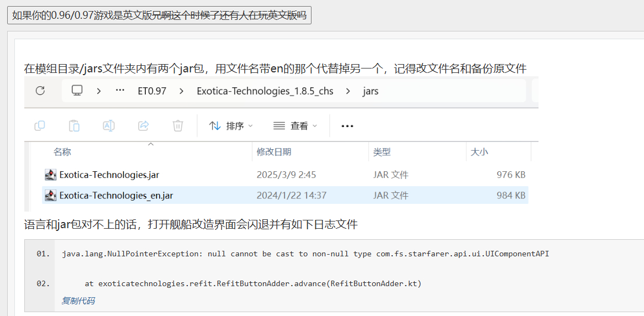Click the Copy icon in toolbar

tap(40, 126)
